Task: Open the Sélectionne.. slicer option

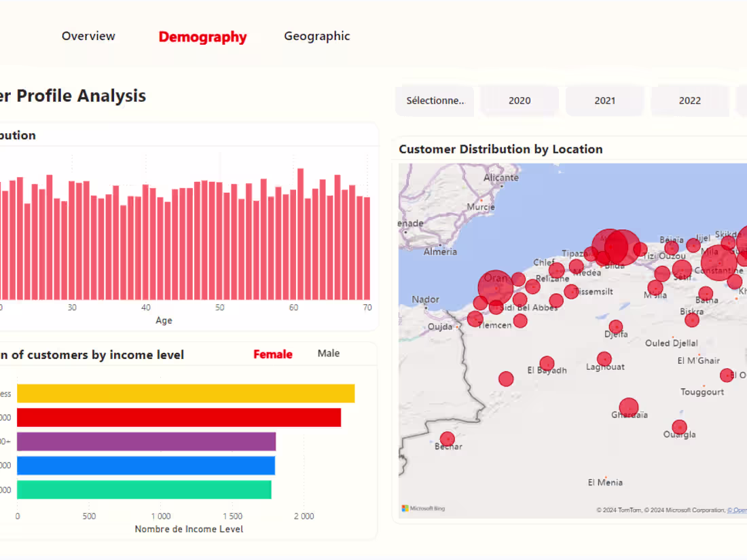Action: 435,100
